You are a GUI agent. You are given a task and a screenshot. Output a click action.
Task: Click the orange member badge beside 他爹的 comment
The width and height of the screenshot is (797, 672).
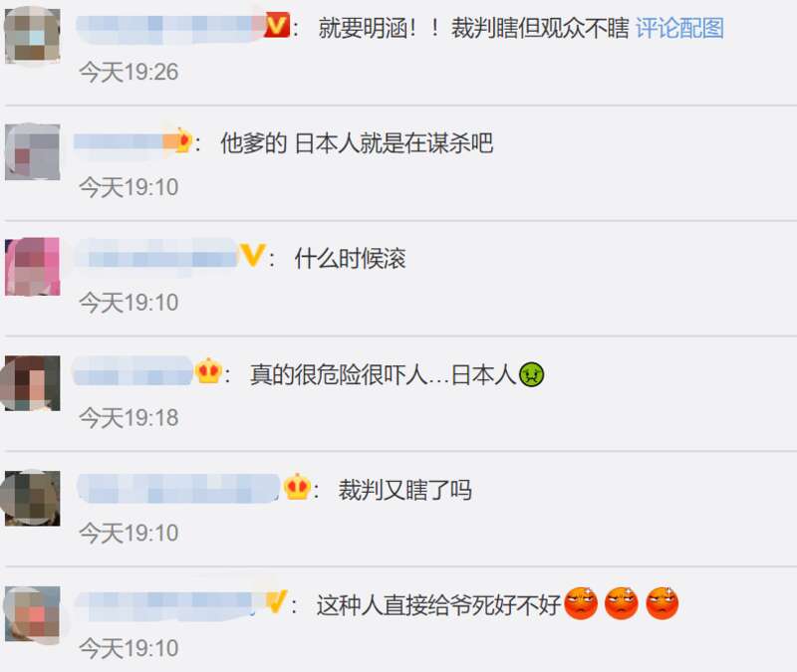pyautogui.click(x=183, y=140)
